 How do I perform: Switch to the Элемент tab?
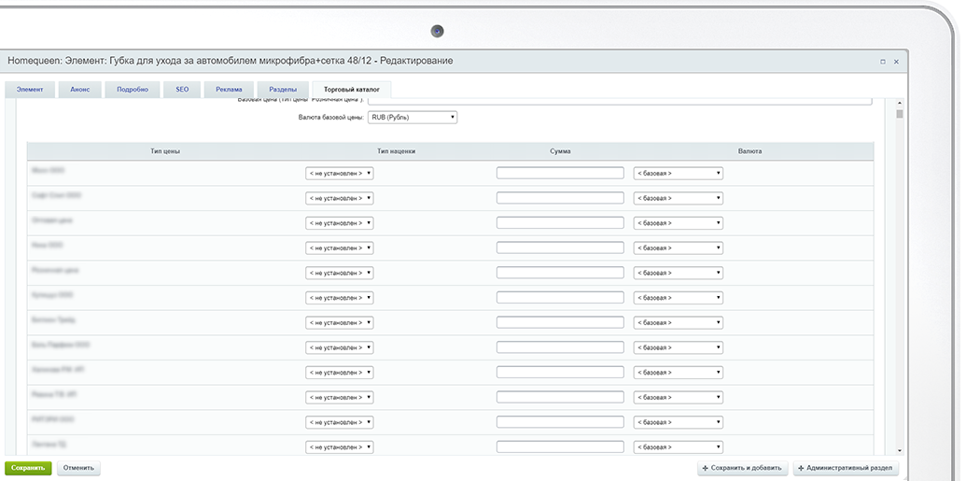point(30,90)
